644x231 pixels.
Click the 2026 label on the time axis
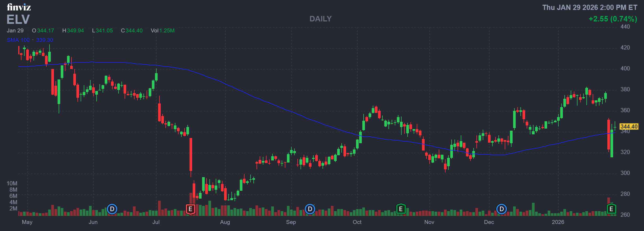click(558, 222)
